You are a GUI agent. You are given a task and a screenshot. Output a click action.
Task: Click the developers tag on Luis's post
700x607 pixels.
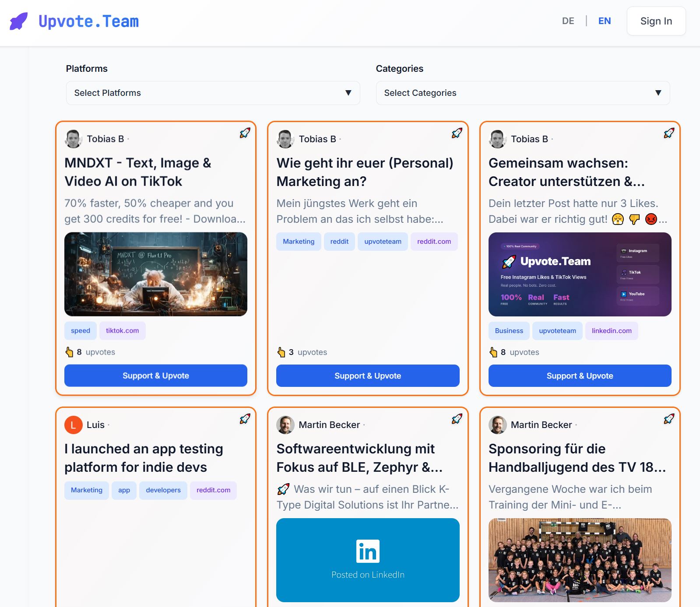[x=163, y=490]
